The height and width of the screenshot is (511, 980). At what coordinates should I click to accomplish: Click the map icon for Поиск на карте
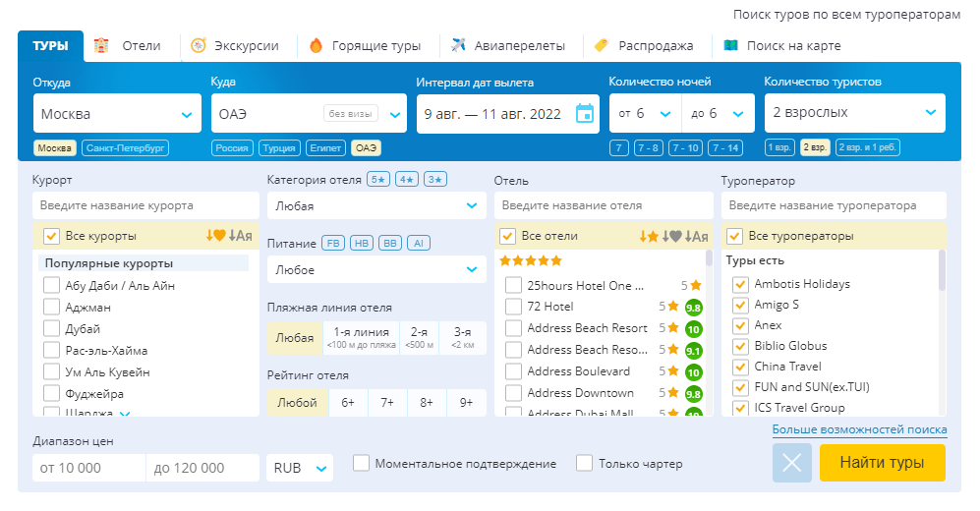pyautogui.click(x=730, y=45)
